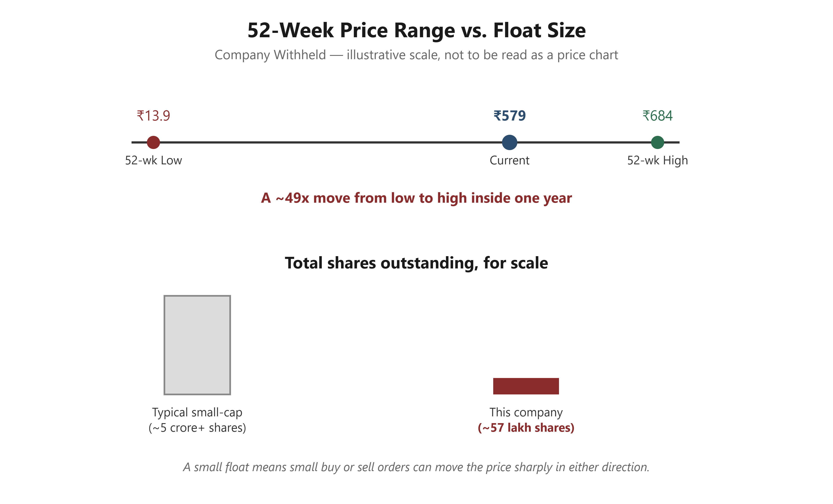This screenshot has width=833, height=504.
Task: Select the ₹579 current price label
Action: [x=509, y=116]
